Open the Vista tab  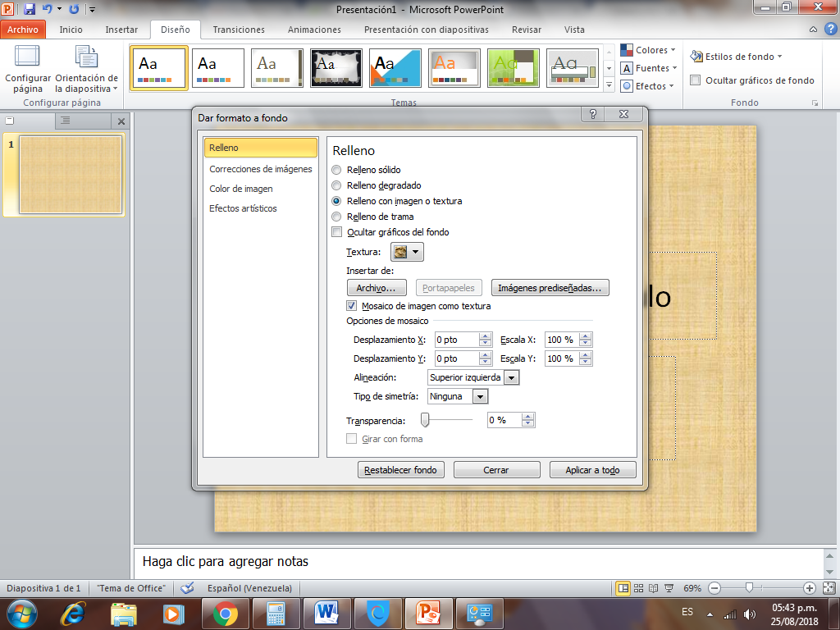click(x=574, y=30)
